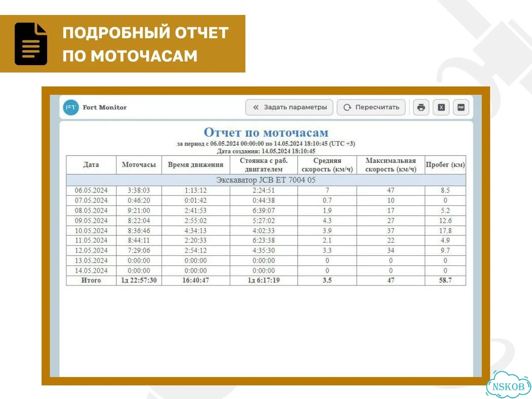Click date cell 08.05.2024
The width and height of the screenshot is (532, 399).
point(91,210)
